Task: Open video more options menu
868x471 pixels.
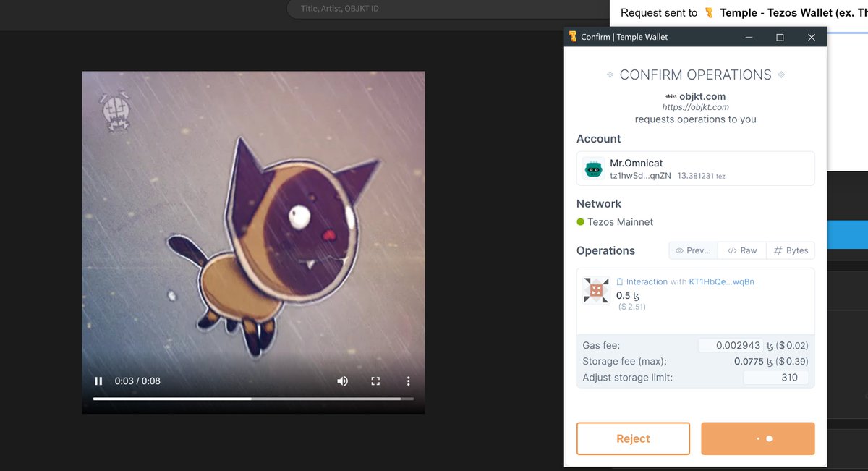Action: click(409, 381)
